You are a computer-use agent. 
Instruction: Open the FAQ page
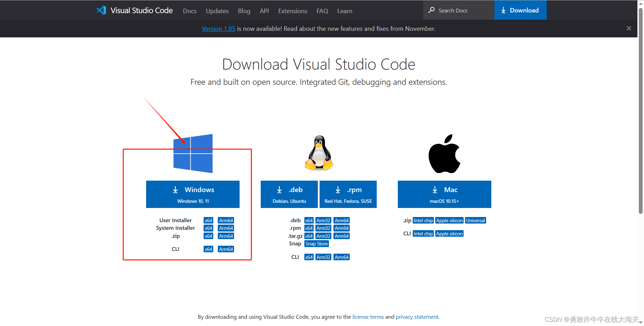322,11
